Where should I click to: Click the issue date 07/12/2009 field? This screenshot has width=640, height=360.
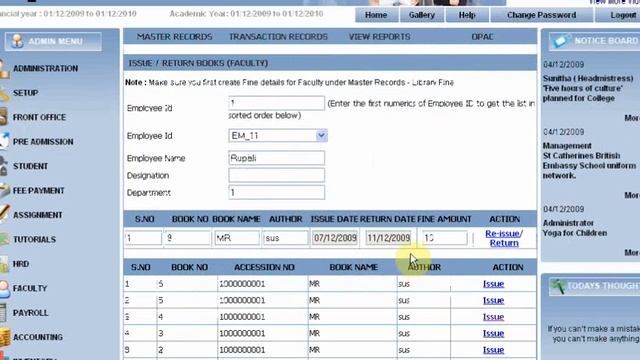[335, 238]
